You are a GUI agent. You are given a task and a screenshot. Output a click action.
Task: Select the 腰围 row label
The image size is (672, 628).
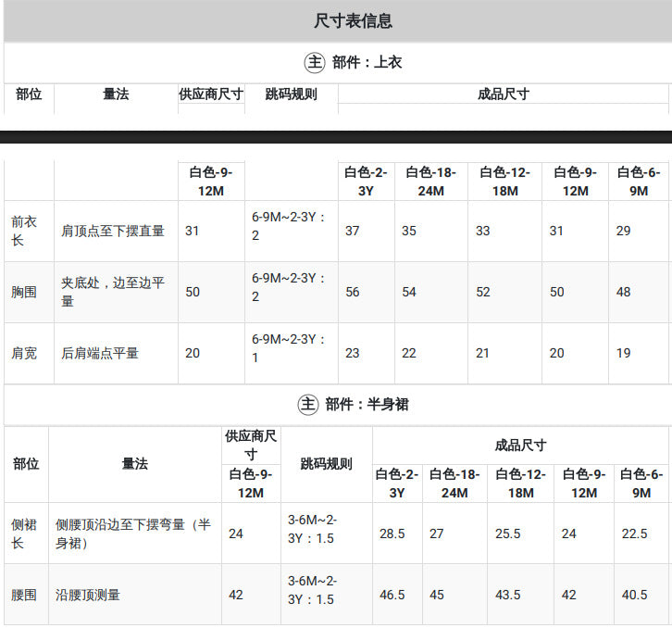click(24, 595)
